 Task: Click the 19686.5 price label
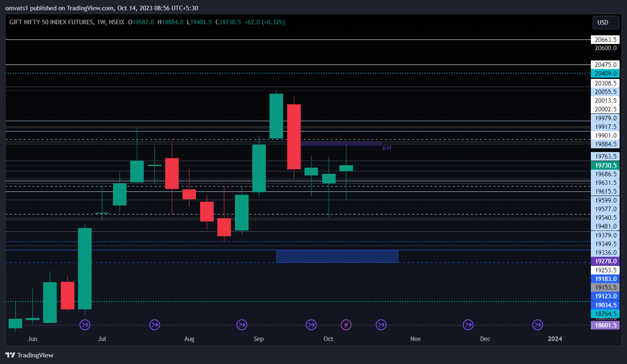pyautogui.click(x=605, y=174)
